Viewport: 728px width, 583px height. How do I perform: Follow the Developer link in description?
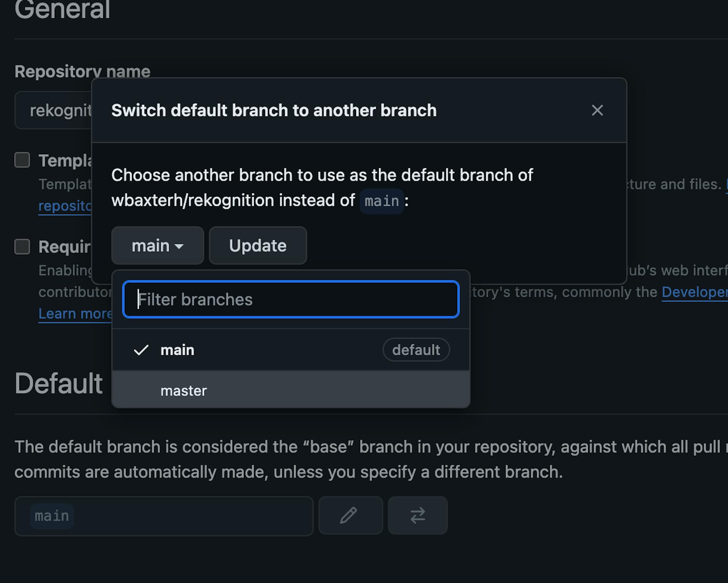pos(694,292)
